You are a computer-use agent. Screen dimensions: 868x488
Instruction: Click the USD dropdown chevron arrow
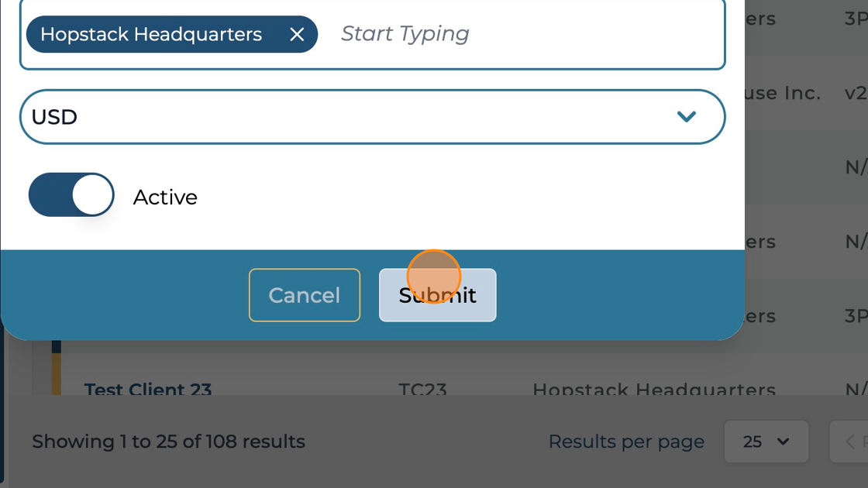click(686, 117)
